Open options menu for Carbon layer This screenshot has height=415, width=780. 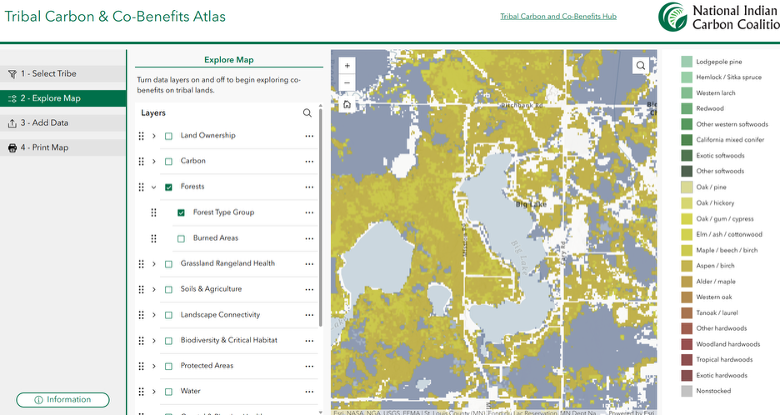point(309,161)
